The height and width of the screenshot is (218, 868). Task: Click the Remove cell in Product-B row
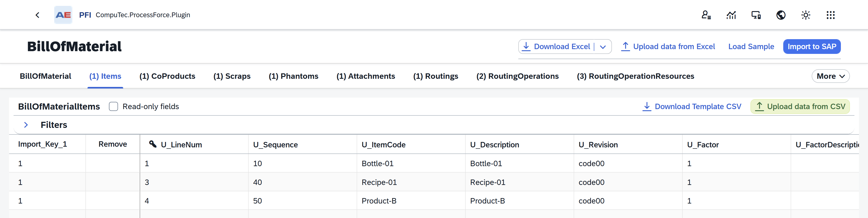tap(113, 201)
